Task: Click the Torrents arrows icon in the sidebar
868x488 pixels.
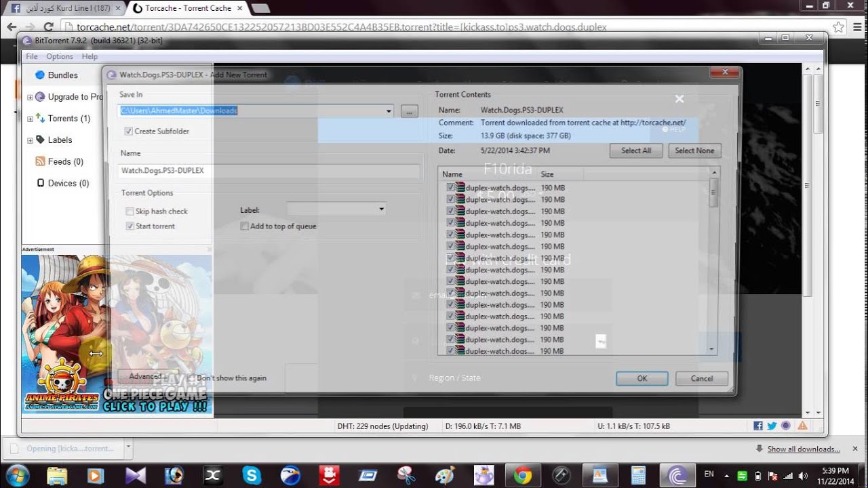Action: click(40, 119)
